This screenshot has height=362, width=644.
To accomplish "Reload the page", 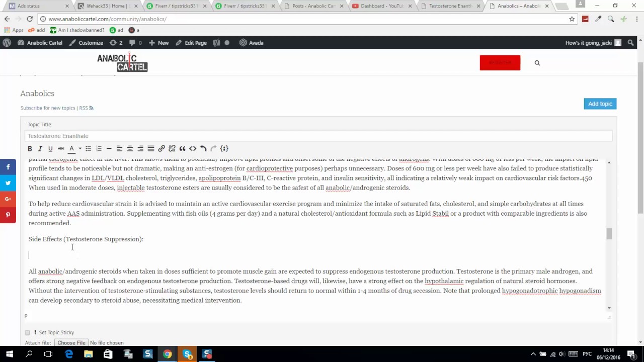I will click(30, 19).
